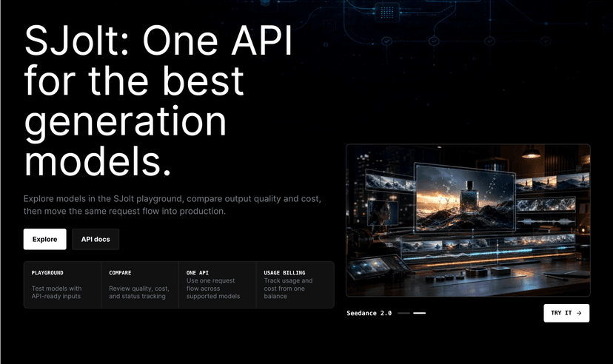
Task: Click the Seedance 2.0 label
Action: (369, 313)
